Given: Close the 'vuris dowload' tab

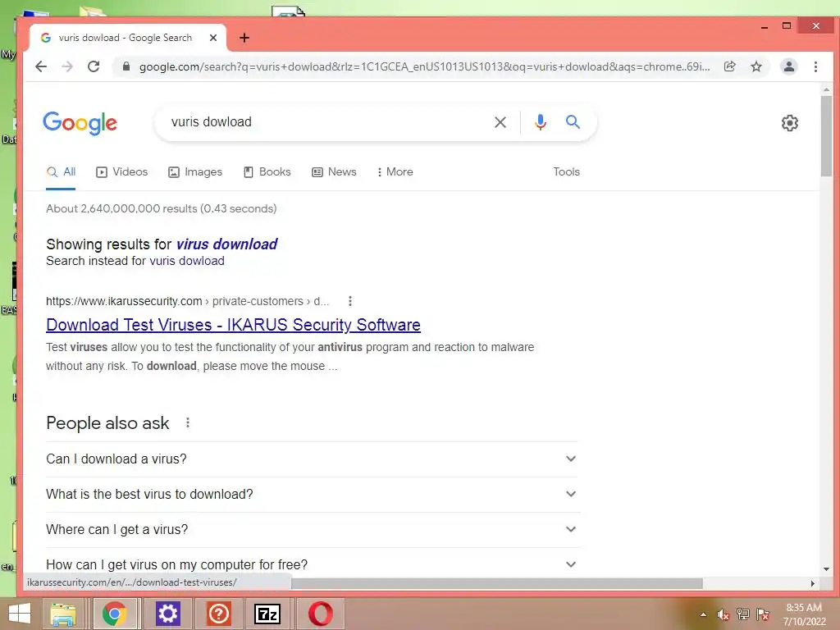Looking at the screenshot, I should pos(213,38).
